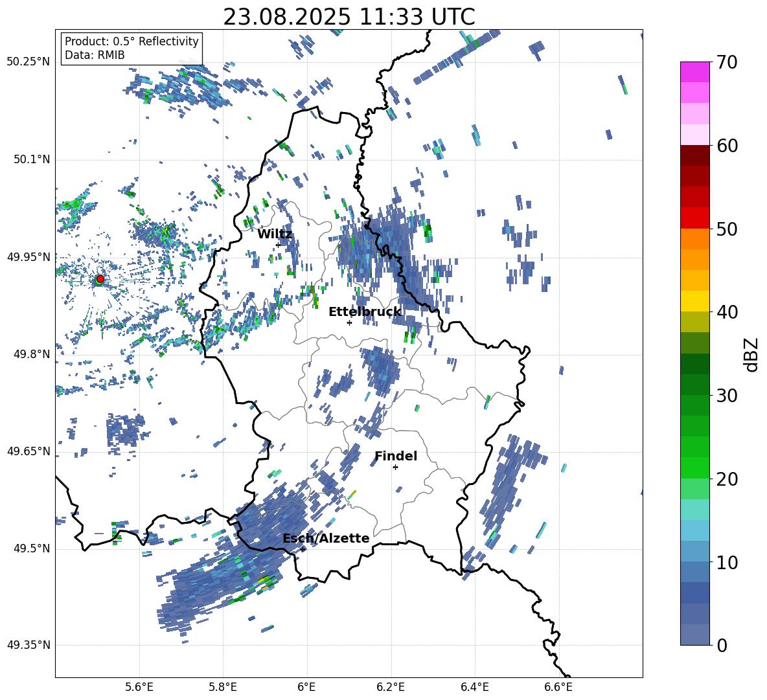Viewport: 767px width, 700px height.
Task: Click the colorbar tick value 30
Action: pos(727,396)
